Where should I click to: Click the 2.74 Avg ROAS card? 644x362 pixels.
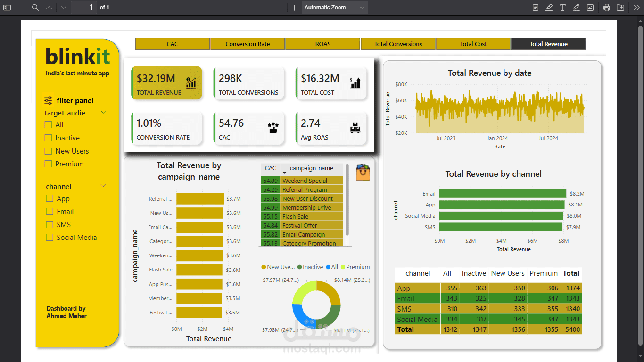tap(331, 128)
